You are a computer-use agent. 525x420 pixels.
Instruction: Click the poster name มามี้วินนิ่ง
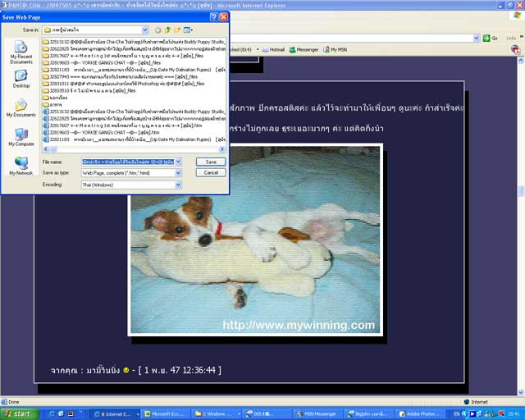click(x=103, y=370)
